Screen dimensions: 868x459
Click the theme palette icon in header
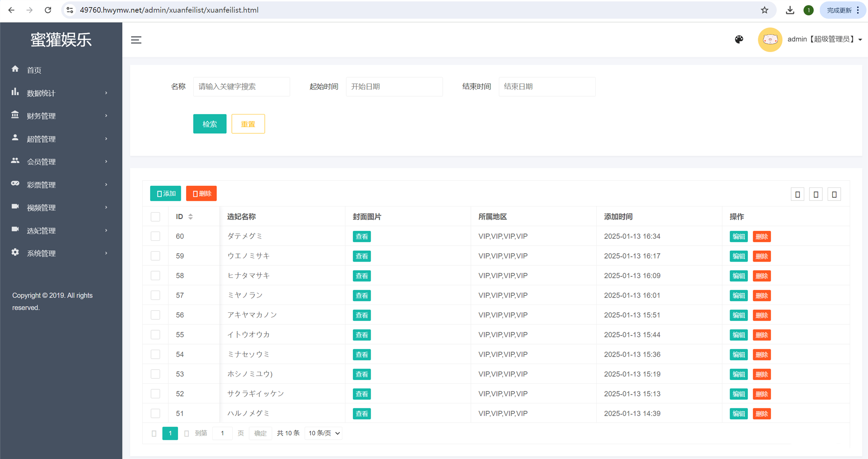(x=739, y=39)
